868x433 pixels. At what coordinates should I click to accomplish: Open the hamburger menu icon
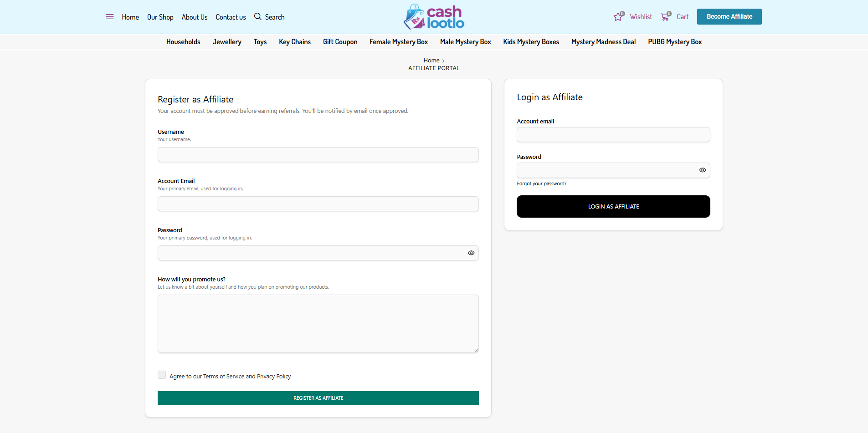pos(110,17)
